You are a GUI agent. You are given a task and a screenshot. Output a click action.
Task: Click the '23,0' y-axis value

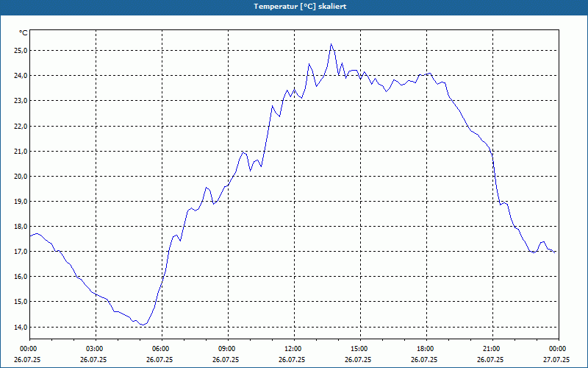[19, 101]
